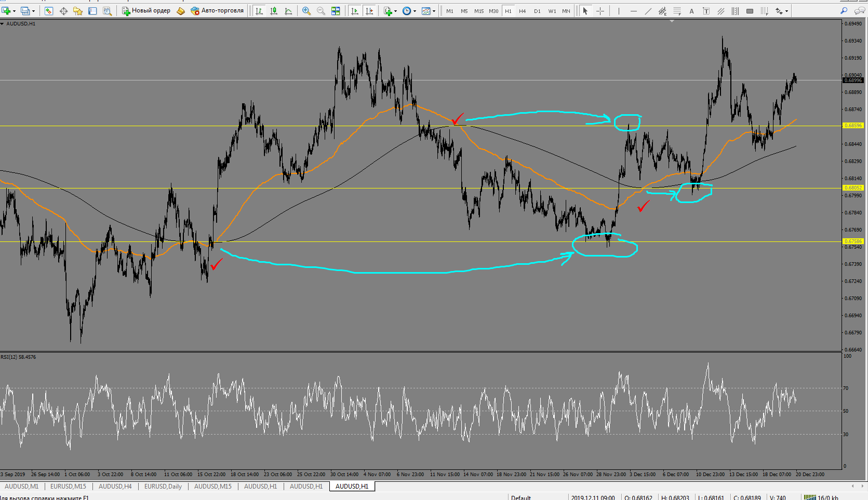Image resolution: width=868 pixels, height=500 pixels.
Task: Click the Авто-торговля button
Action: [217, 11]
